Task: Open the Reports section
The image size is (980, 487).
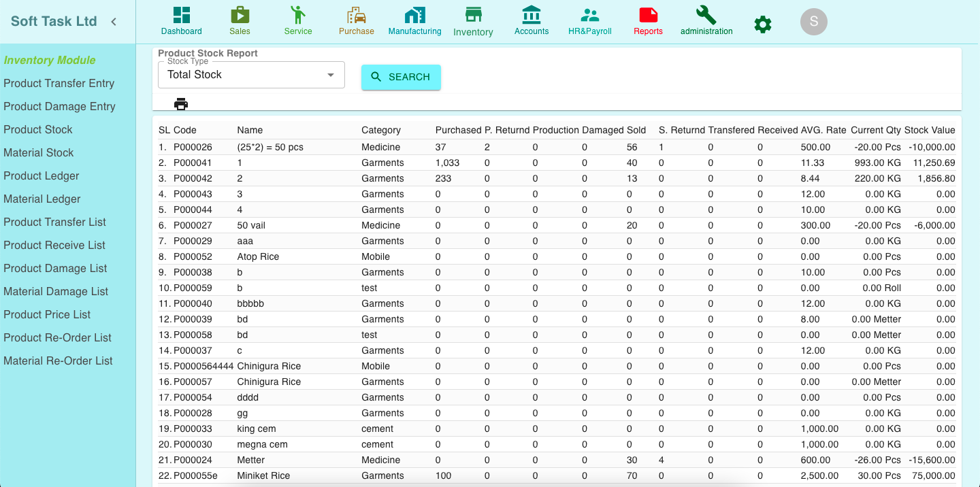Action: (x=648, y=20)
